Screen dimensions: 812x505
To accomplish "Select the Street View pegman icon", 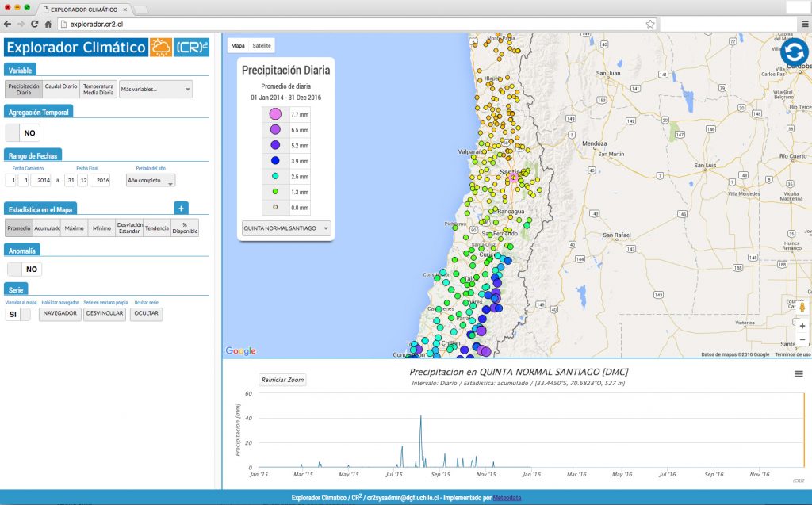I will pyautogui.click(x=802, y=306).
